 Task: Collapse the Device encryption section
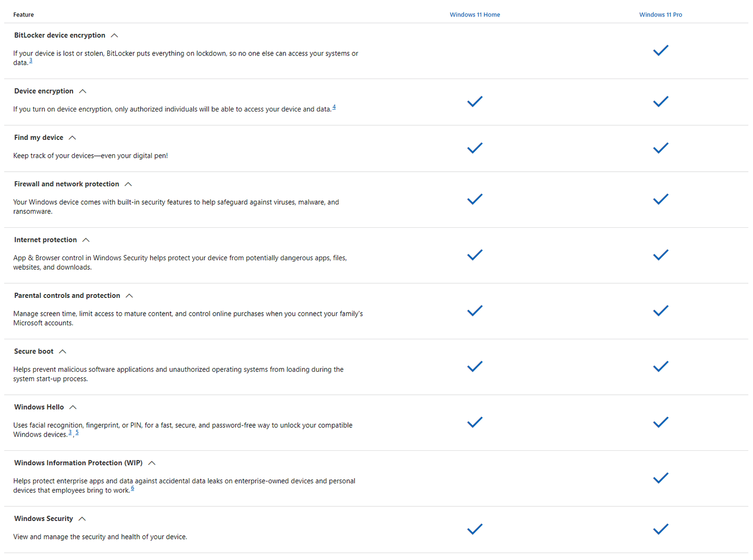(x=83, y=91)
